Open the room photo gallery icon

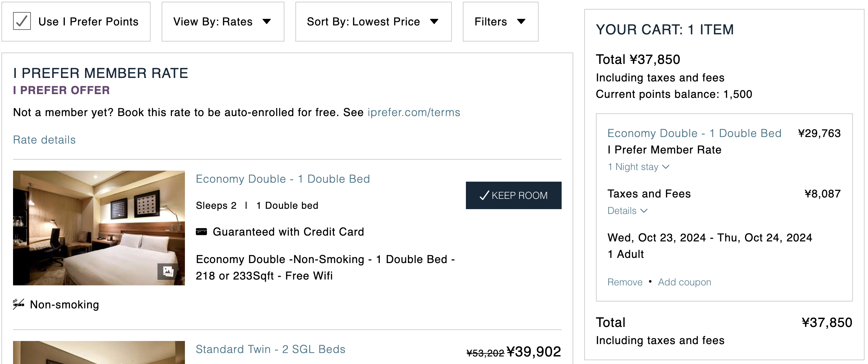[168, 272]
